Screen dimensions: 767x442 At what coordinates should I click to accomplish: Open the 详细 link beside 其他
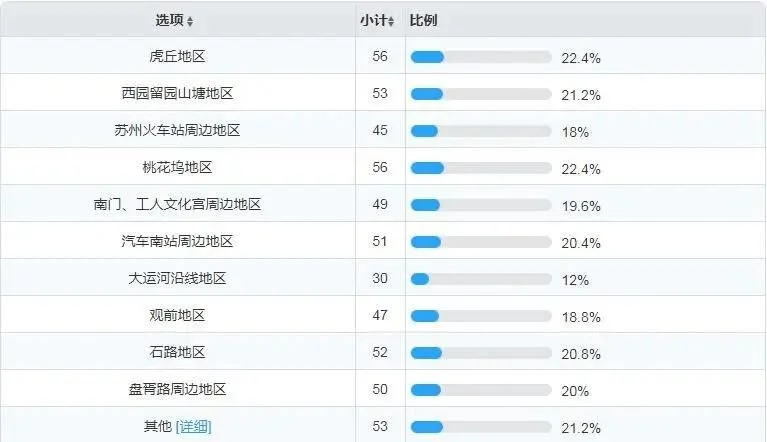click(193, 426)
